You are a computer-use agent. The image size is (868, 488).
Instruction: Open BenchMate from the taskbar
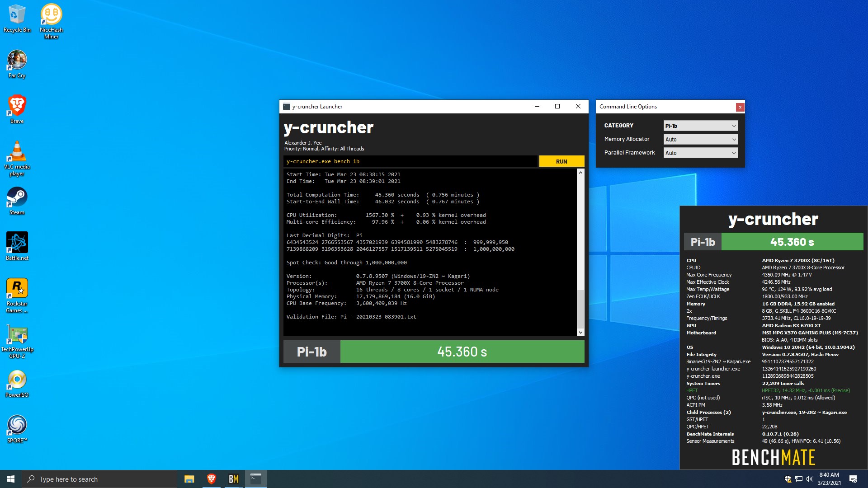[233, 479]
